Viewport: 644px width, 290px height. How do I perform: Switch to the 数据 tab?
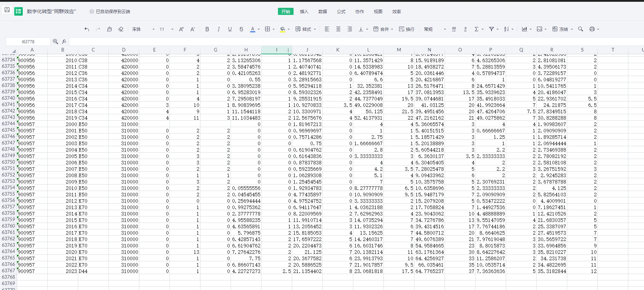tap(323, 11)
